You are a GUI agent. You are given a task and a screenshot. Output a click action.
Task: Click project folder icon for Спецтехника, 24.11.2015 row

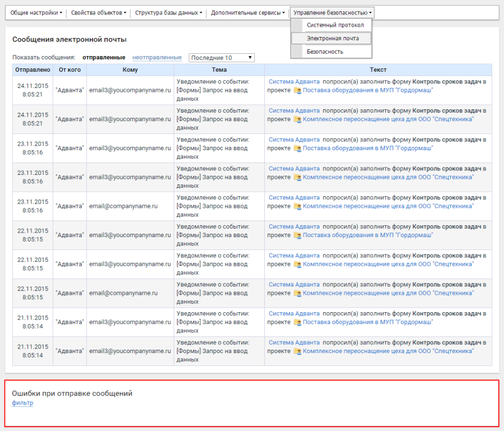point(297,119)
